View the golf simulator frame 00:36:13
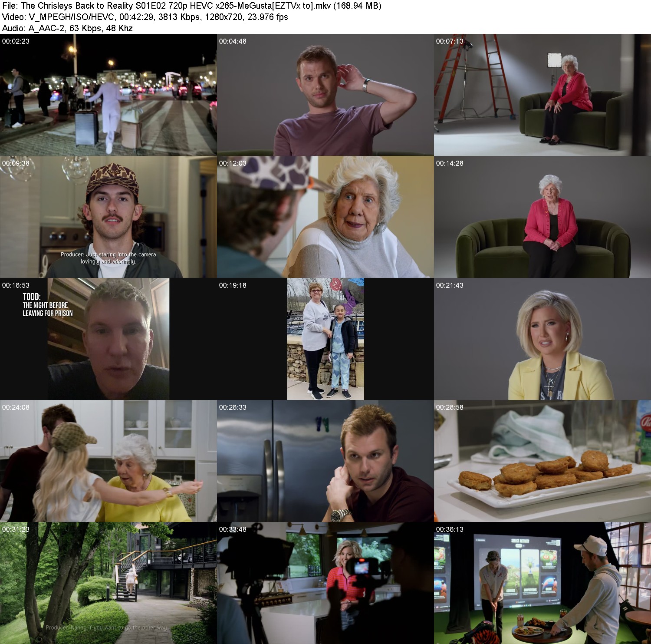The width and height of the screenshot is (651, 644). click(x=542, y=583)
